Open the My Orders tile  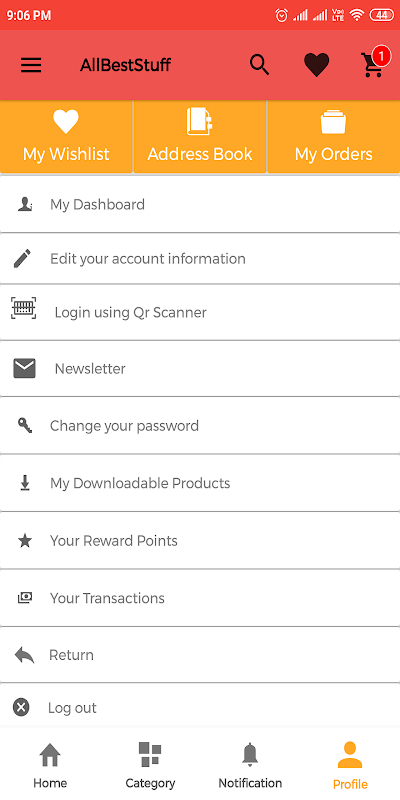[334, 137]
